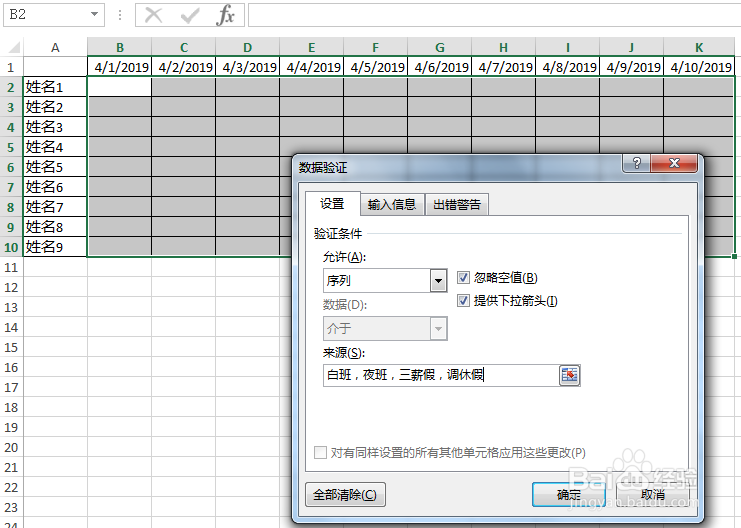Click the formula bar input area
The height and width of the screenshot is (528, 741).
click(x=494, y=15)
